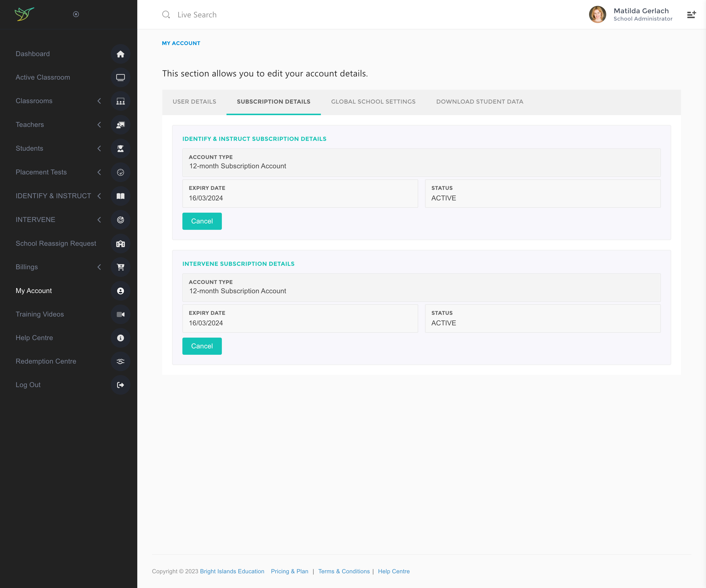
Task: Open the Terms & Conditions footer link
Action: point(344,571)
